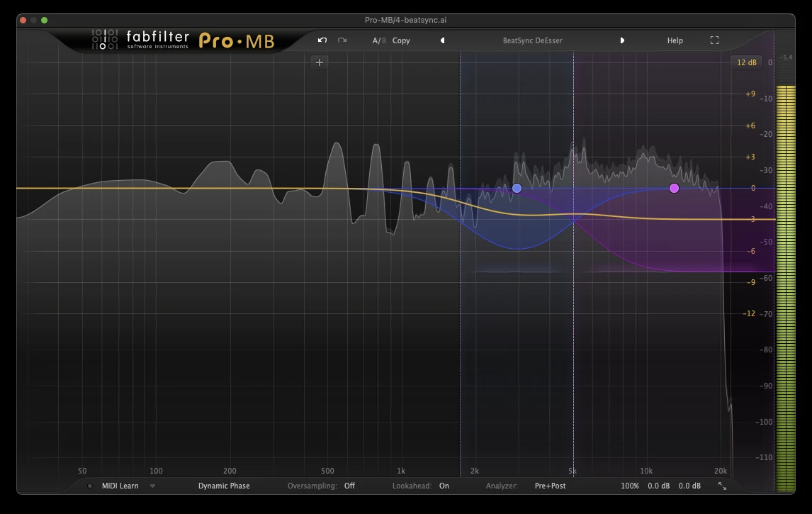The image size is (812, 514).
Task: Open the 12 dB display range selector
Action: pos(746,62)
